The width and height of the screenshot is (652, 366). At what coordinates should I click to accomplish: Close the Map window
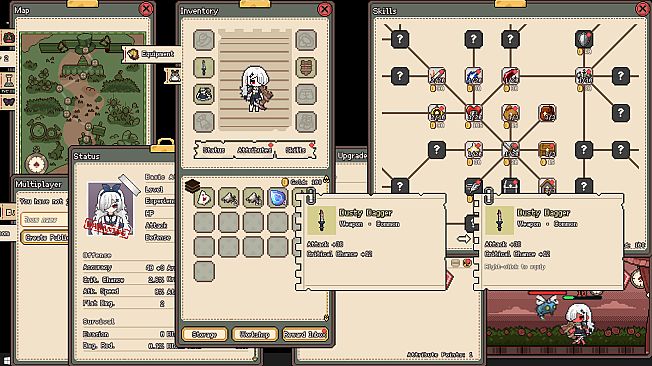click(146, 9)
